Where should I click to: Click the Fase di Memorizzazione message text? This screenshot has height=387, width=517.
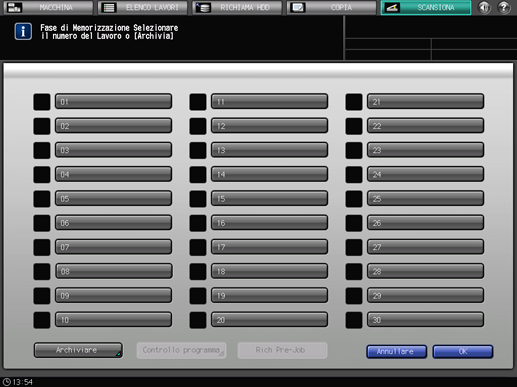(x=109, y=32)
